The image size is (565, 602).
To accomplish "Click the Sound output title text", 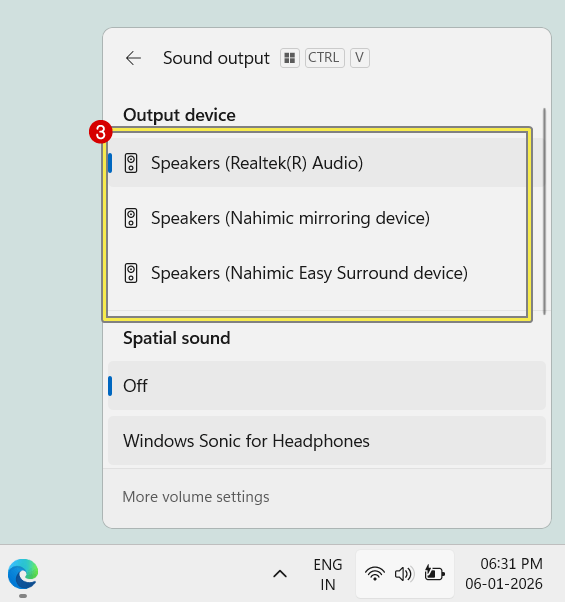I will pos(216,58).
